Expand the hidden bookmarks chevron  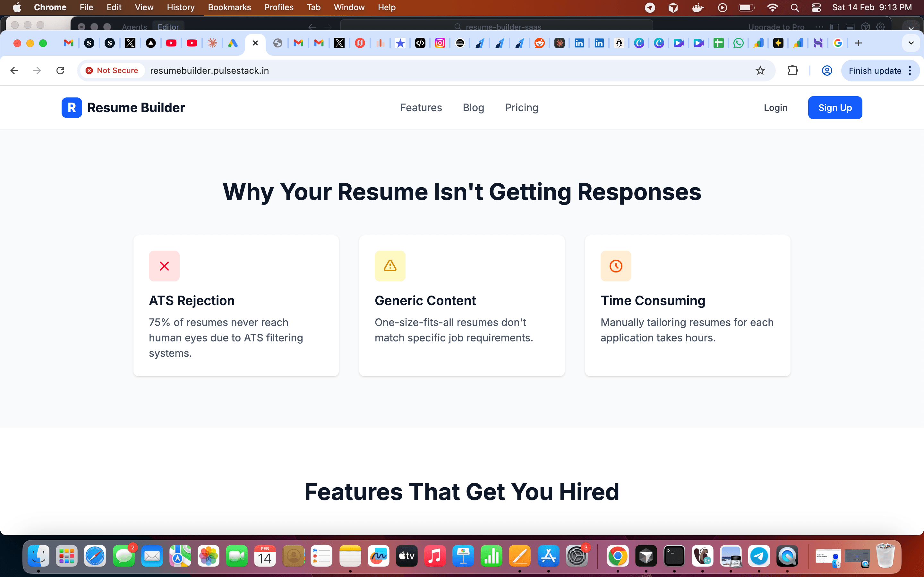(911, 43)
